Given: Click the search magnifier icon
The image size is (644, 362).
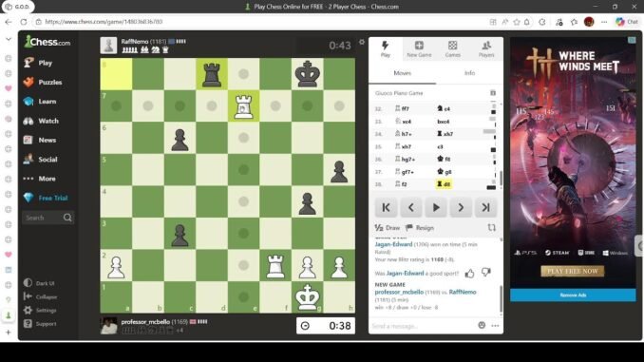Looking at the screenshot, I should point(67,218).
